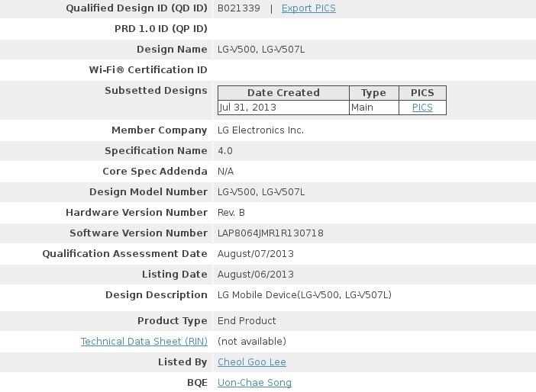Click the Listed By label
The width and height of the screenshot is (536, 392).
tap(182, 362)
